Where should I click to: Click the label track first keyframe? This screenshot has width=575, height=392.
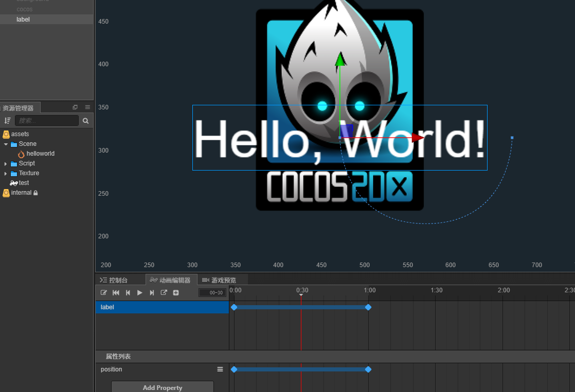(234, 307)
